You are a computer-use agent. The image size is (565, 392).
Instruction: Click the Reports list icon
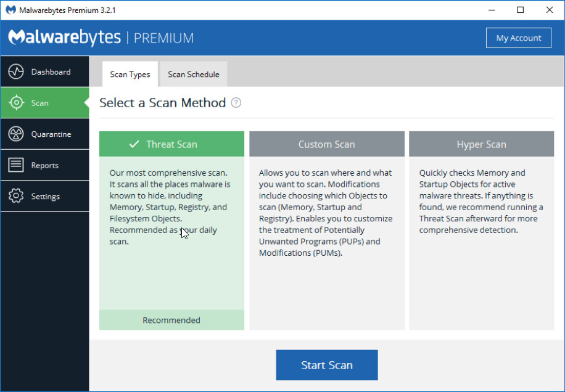(16, 165)
